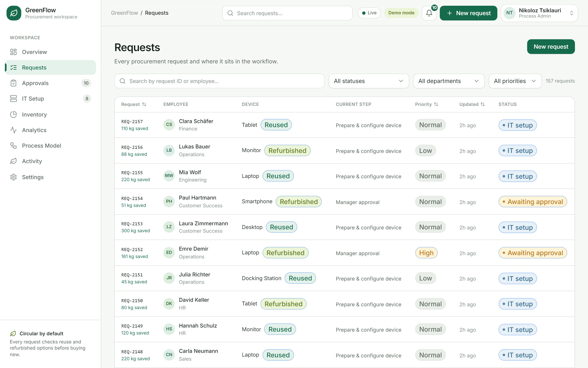Click the Reused tag on Julia Richter's Docking Station
Image resolution: width=588 pixels, height=368 pixels.
coord(300,278)
